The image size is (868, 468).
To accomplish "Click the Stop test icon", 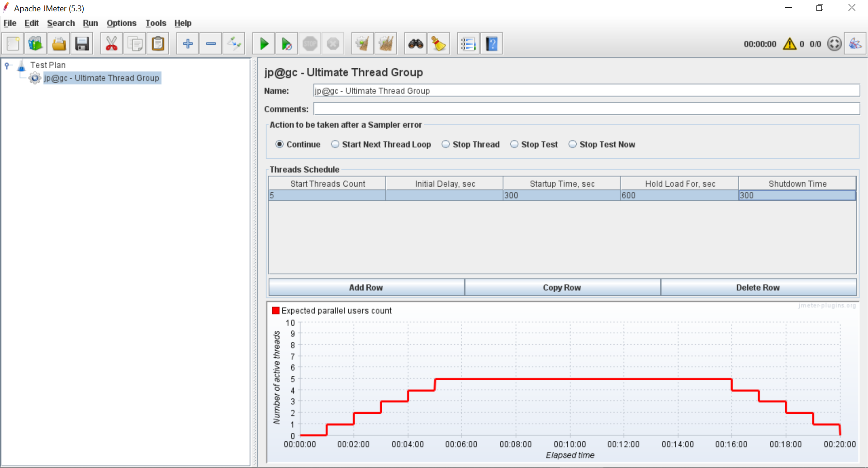I will point(310,44).
